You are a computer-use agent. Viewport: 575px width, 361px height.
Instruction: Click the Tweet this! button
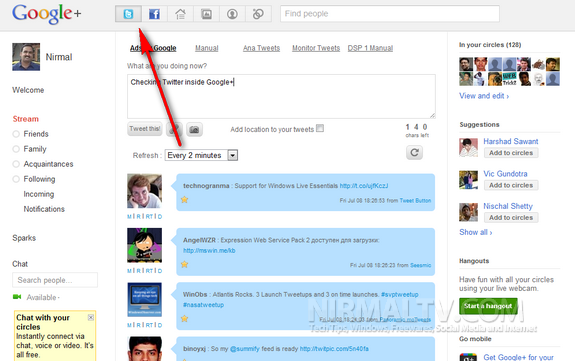(145, 129)
